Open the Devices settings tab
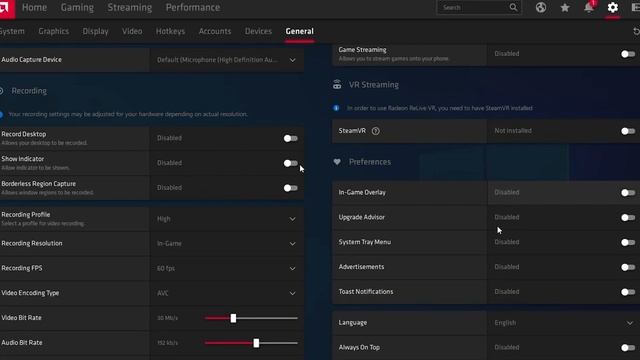 click(x=258, y=31)
